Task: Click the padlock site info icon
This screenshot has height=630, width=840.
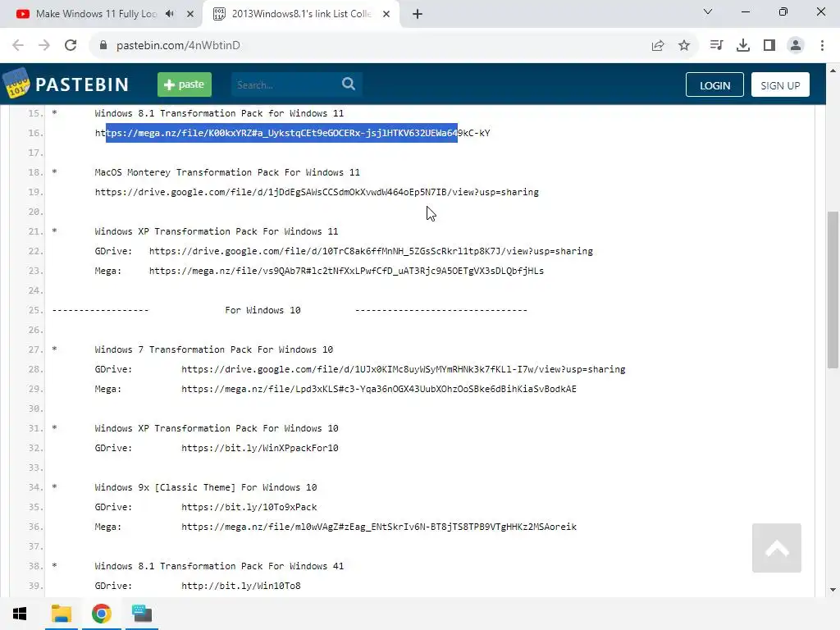Action: point(103,46)
